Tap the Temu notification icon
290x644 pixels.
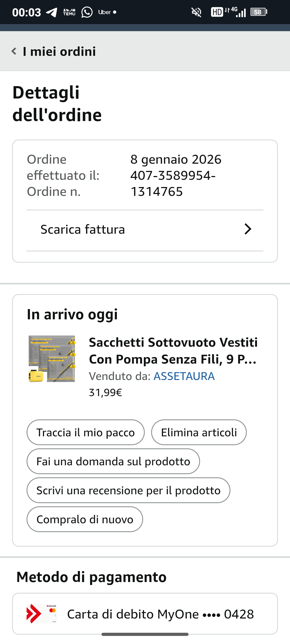click(x=69, y=12)
